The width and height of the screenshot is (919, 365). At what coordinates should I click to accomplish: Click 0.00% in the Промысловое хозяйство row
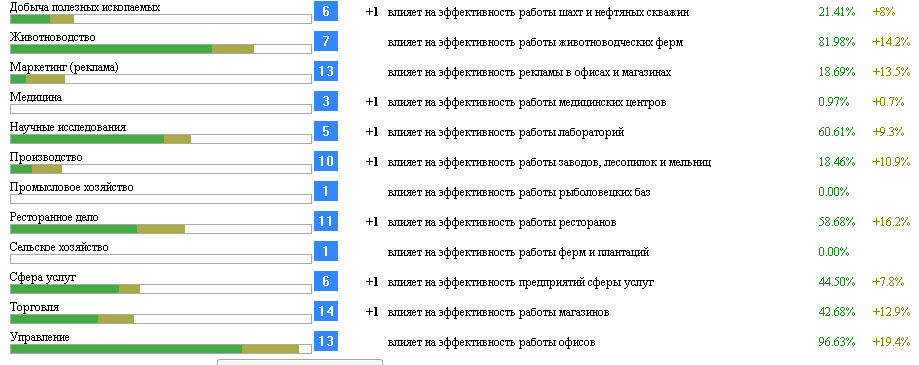pyautogui.click(x=833, y=192)
